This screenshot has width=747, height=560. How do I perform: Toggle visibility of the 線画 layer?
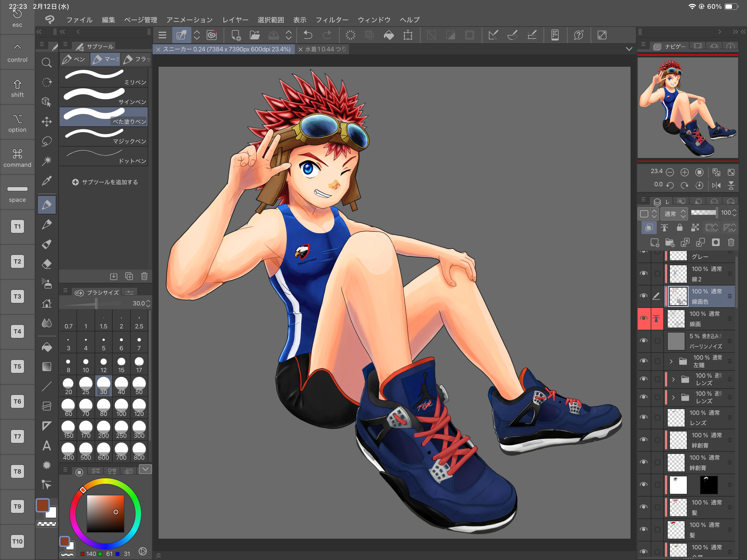(644, 318)
